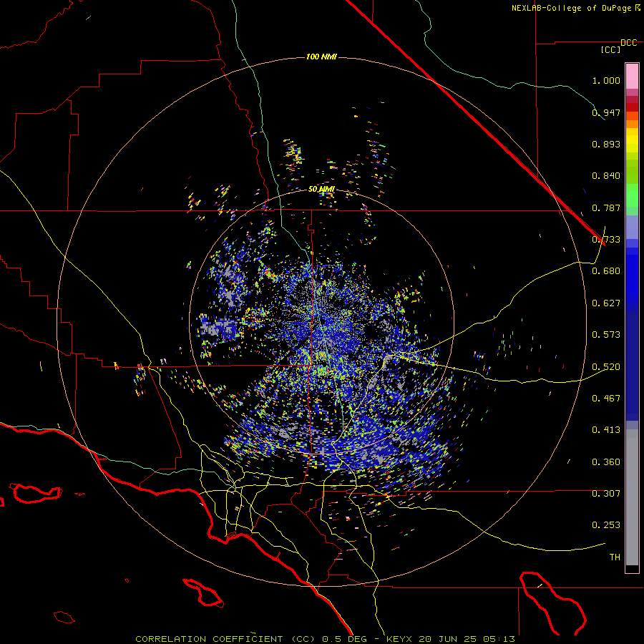Image resolution: width=644 pixels, height=644 pixels.
Task: Click the 50 NMI range ring label
Action: tap(321, 190)
